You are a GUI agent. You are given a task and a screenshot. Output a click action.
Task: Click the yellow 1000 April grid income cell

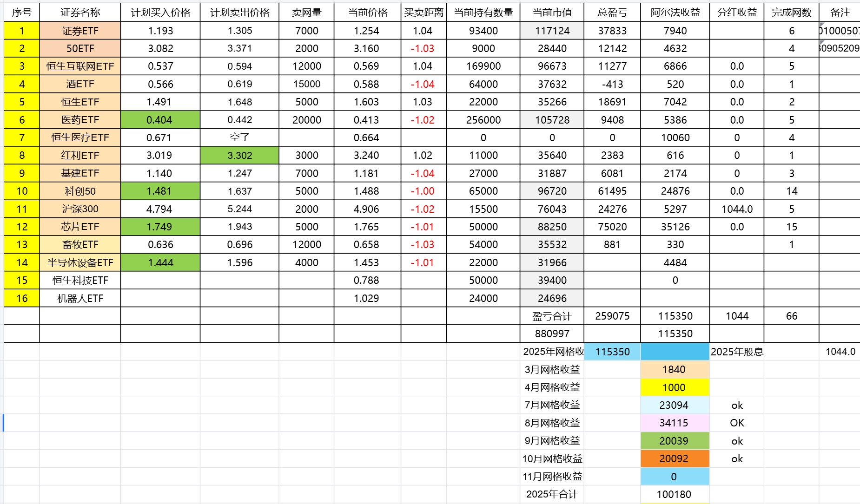point(675,387)
